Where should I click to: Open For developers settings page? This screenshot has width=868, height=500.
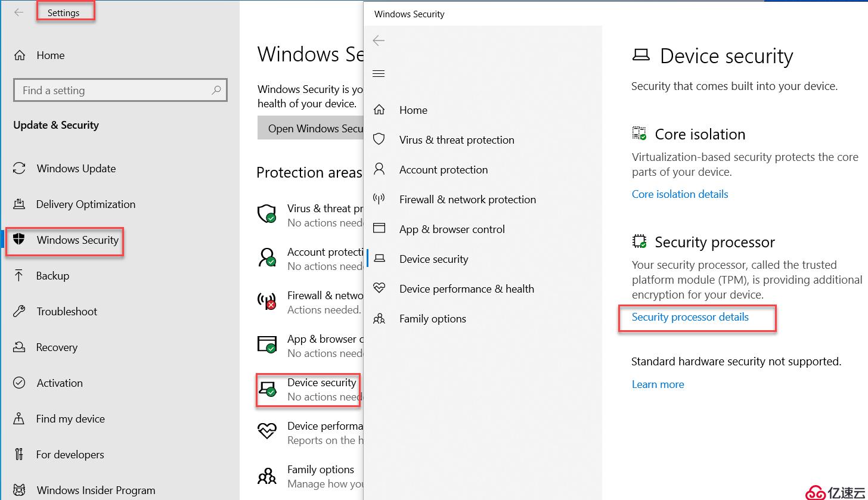(70, 455)
